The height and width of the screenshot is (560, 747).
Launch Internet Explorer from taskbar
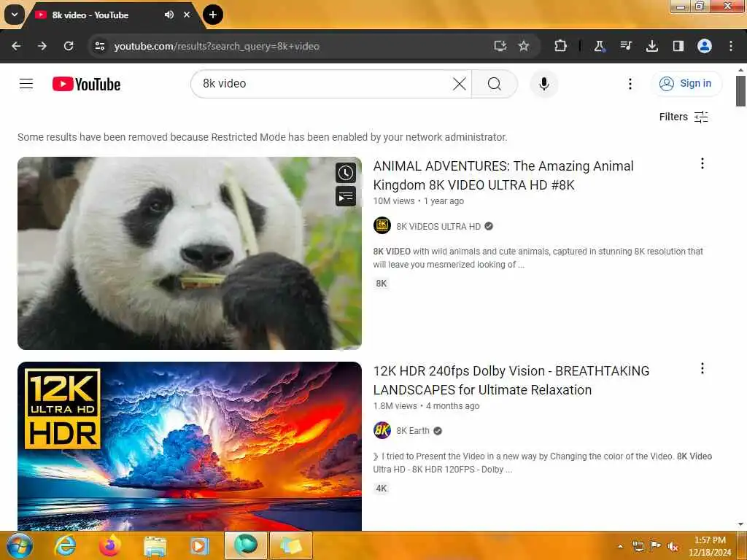pos(65,545)
